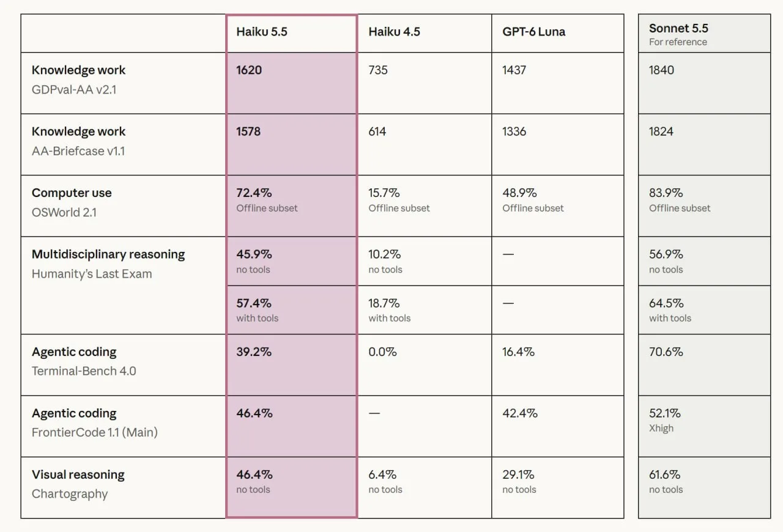Viewport: 783px width, 532px height.
Task: Click the 57.4% with tools cell
Action: click(x=291, y=310)
